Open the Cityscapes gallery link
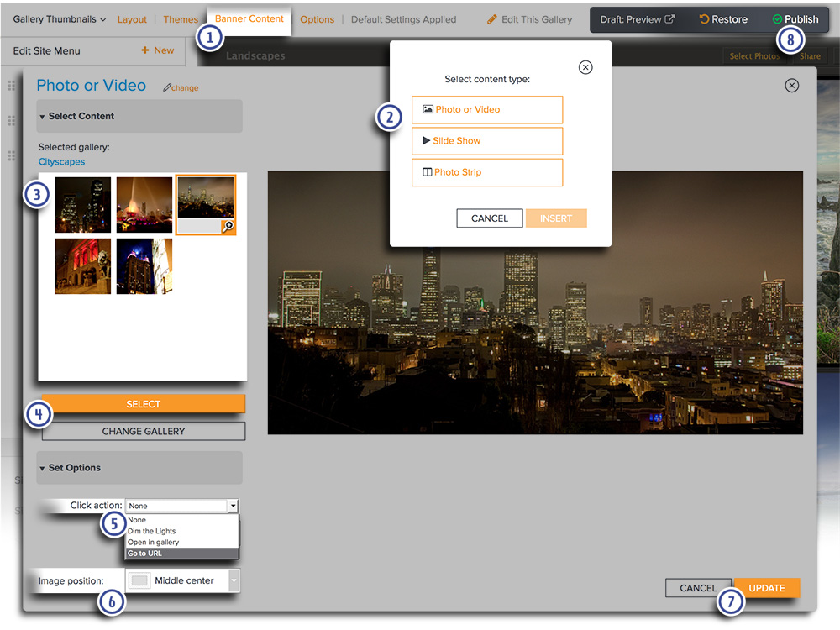 pyautogui.click(x=61, y=162)
